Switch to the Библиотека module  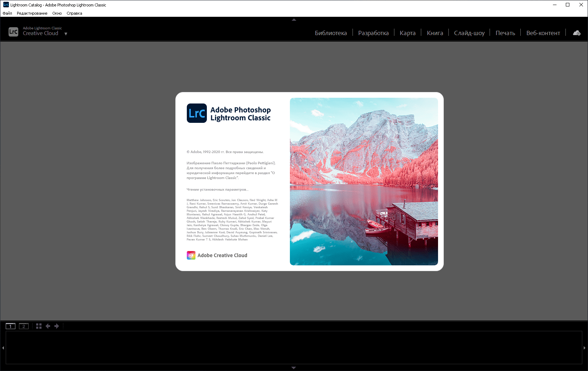(331, 33)
